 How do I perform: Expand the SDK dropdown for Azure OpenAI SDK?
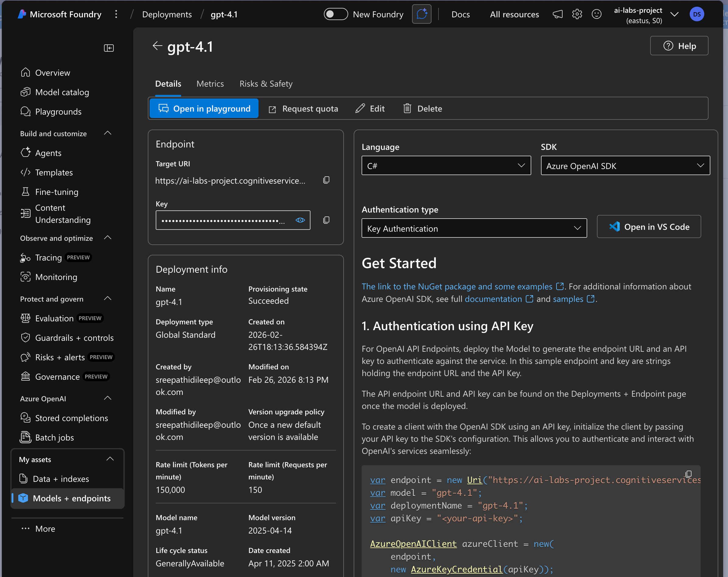pos(625,165)
